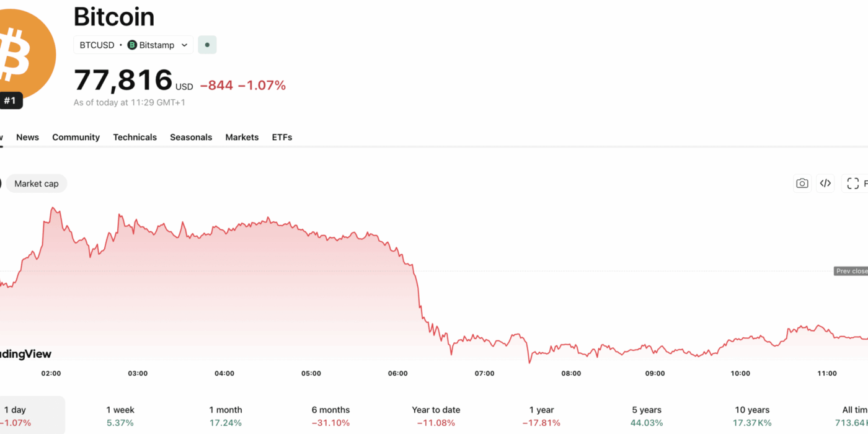
Task: Select the 1 week time range
Action: 120,416
